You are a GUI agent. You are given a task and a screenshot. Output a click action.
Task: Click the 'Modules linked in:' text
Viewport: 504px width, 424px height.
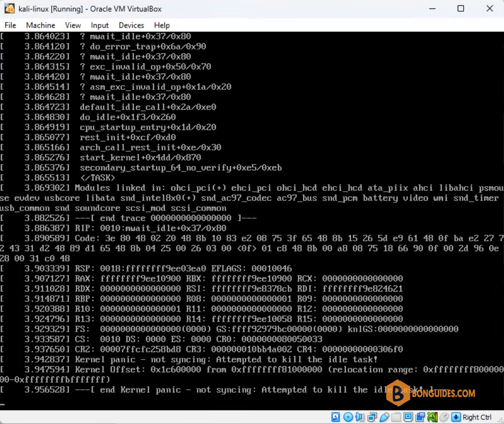pos(120,188)
